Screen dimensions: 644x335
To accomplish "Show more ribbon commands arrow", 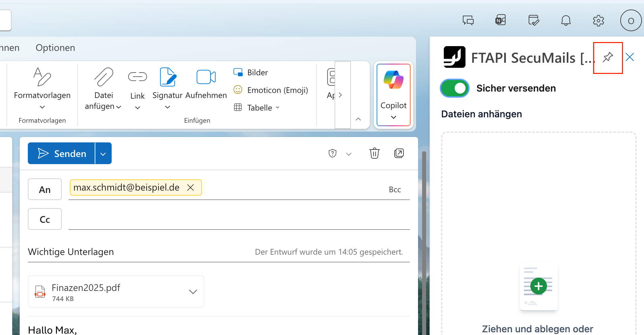I will (x=340, y=95).
